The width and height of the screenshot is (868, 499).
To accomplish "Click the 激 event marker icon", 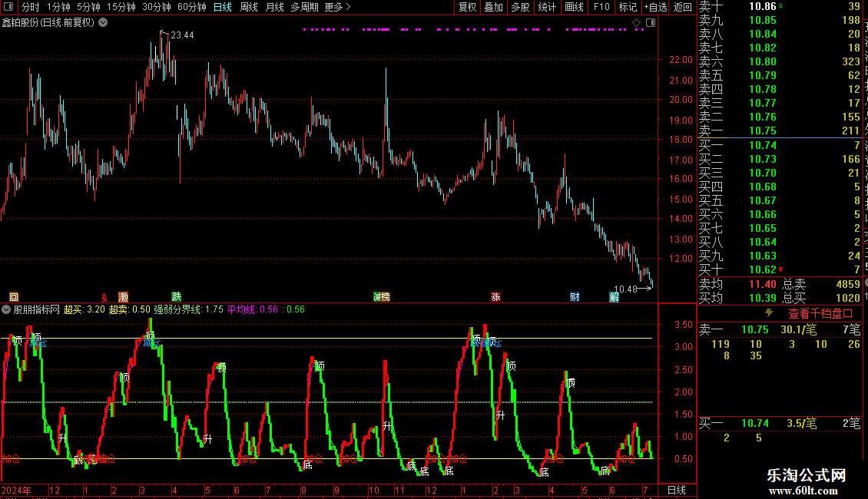I will pyautogui.click(x=123, y=297).
